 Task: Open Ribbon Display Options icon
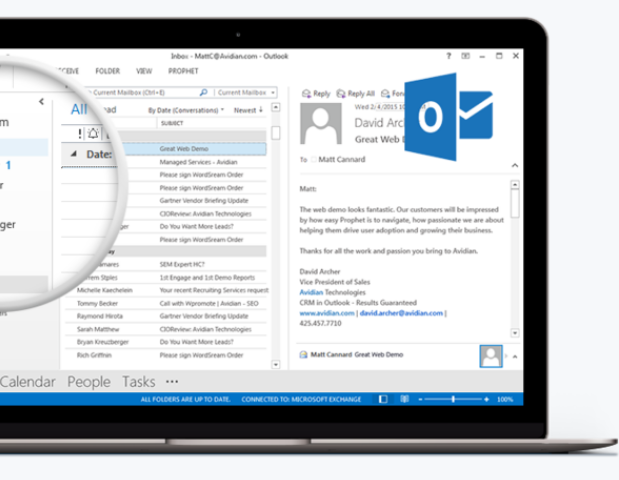click(465, 56)
